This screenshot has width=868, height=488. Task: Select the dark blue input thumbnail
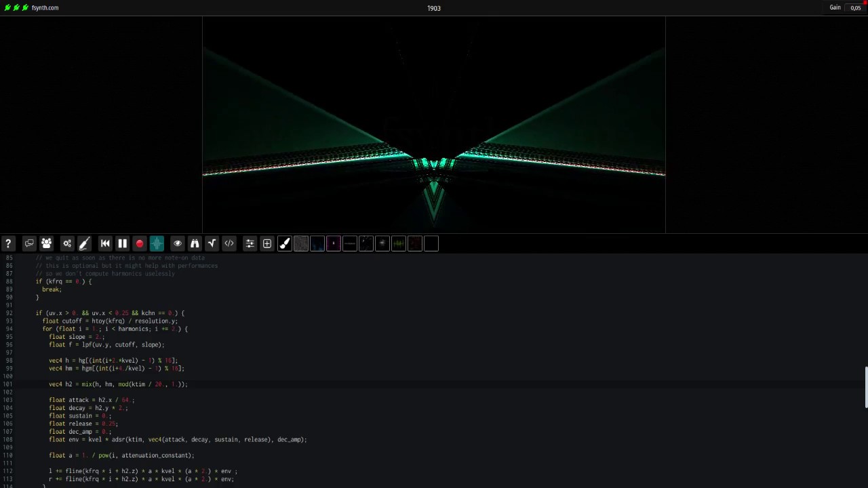point(317,243)
